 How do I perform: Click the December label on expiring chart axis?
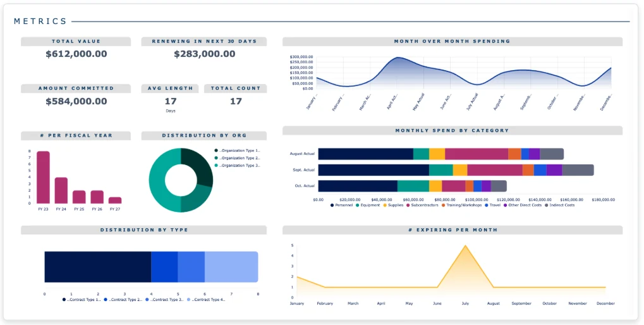tap(606, 304)
